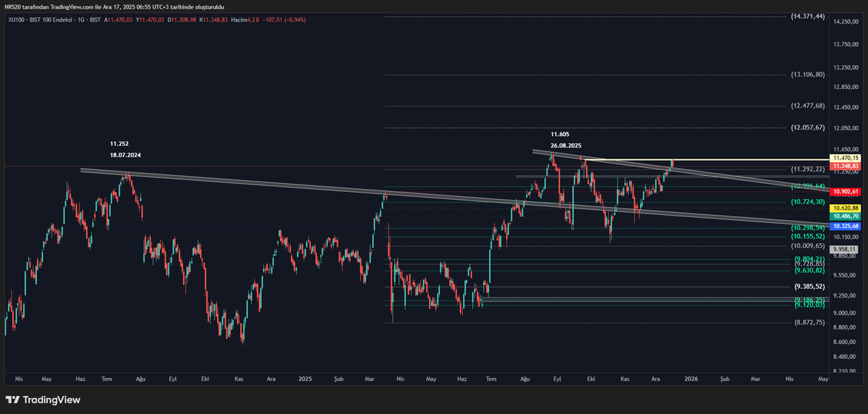This screenshot has height=414, width=868.
Task: Click the blue 10.325,68 price tag
Action: click(x=846, y=226)
